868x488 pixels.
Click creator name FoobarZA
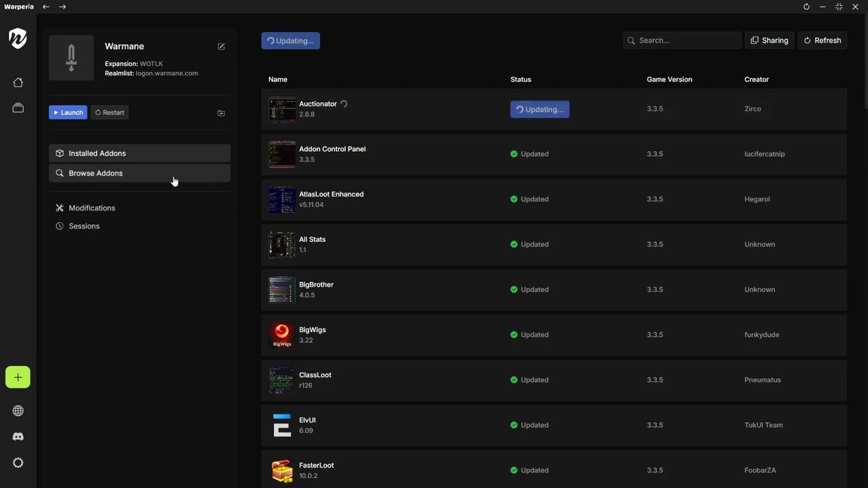pos(760,470)
